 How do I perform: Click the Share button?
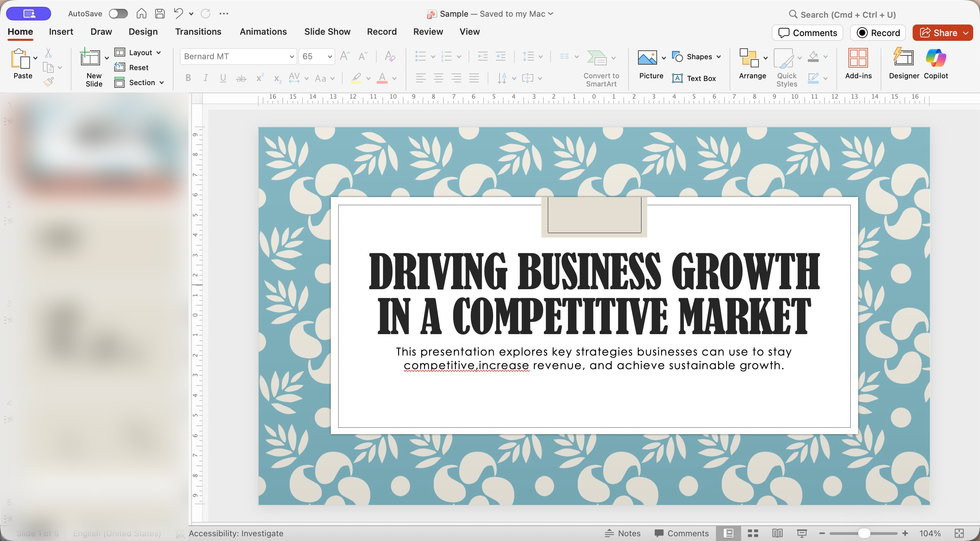click(x=938, y=33)
